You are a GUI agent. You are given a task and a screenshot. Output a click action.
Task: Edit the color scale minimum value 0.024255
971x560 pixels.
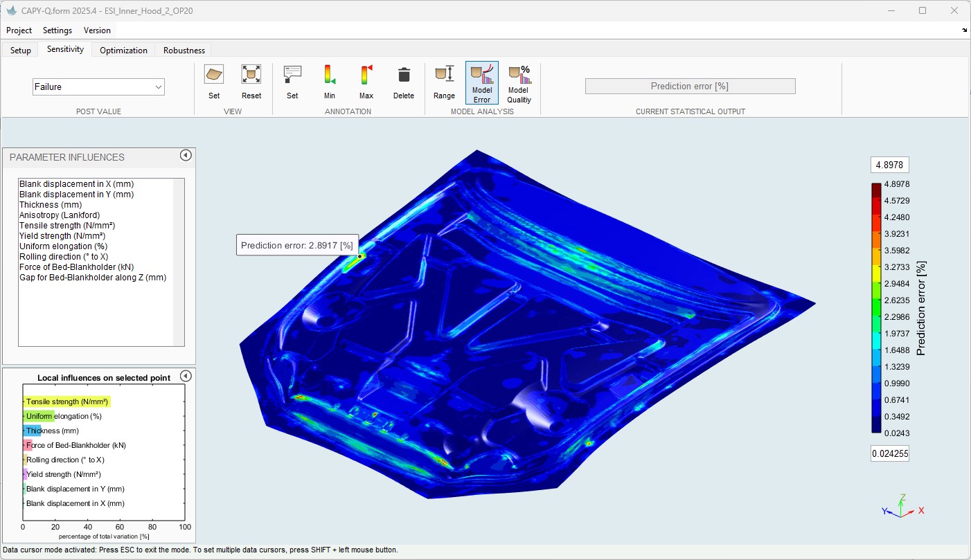tap(889, 454)
